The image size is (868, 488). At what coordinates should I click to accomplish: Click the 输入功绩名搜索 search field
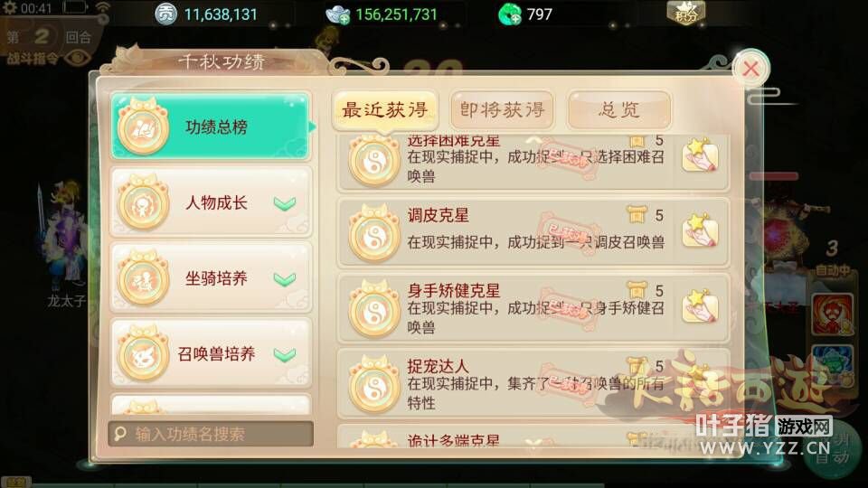point(211,434)
